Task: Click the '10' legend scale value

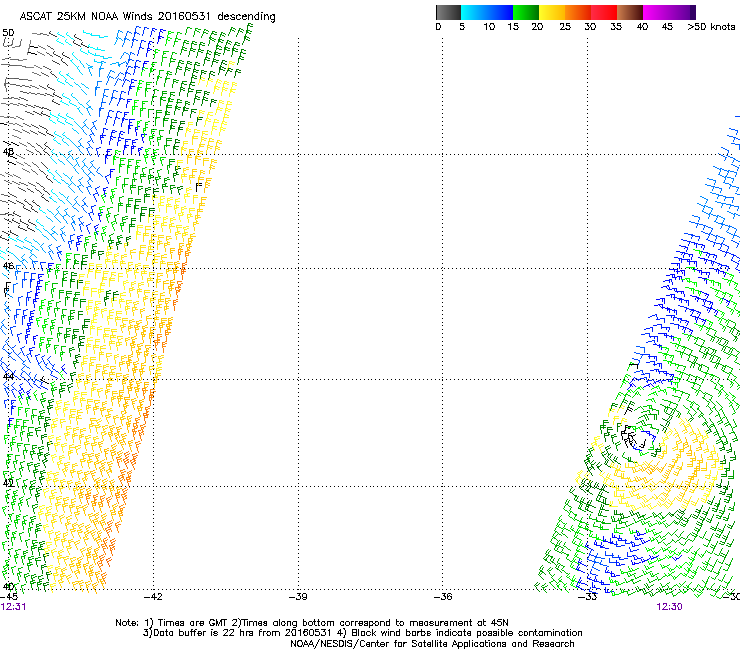Action: tap(489, 27)
